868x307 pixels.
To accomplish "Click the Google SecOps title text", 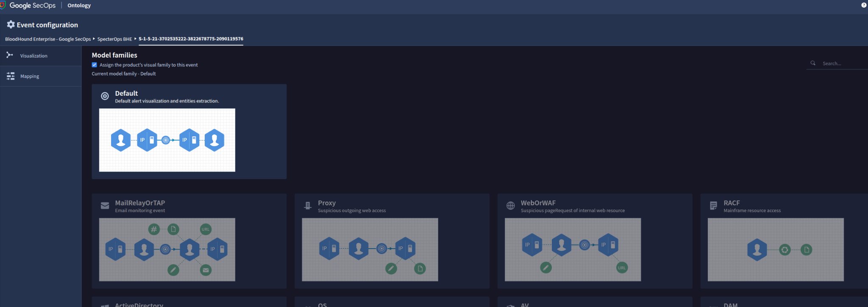I will point(33,6).
